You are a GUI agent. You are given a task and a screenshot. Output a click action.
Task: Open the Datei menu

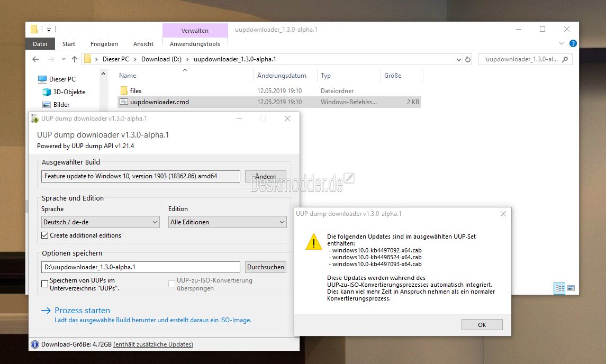40,44
